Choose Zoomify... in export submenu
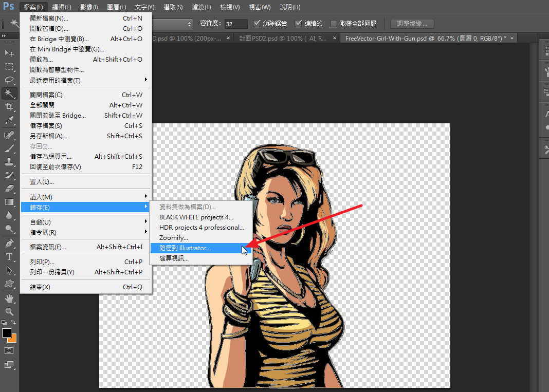The height and width of the screenshot is (392, 549). point(202,238)
